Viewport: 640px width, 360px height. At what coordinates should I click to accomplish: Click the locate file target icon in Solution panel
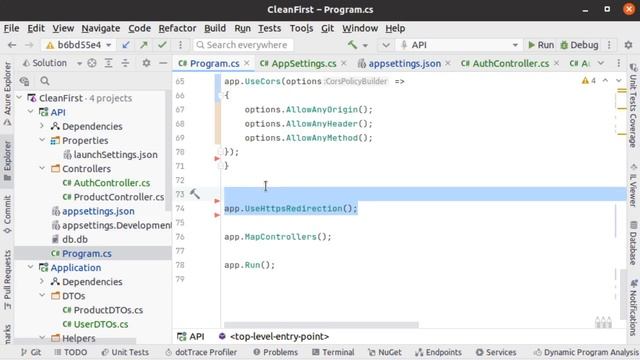92,63
